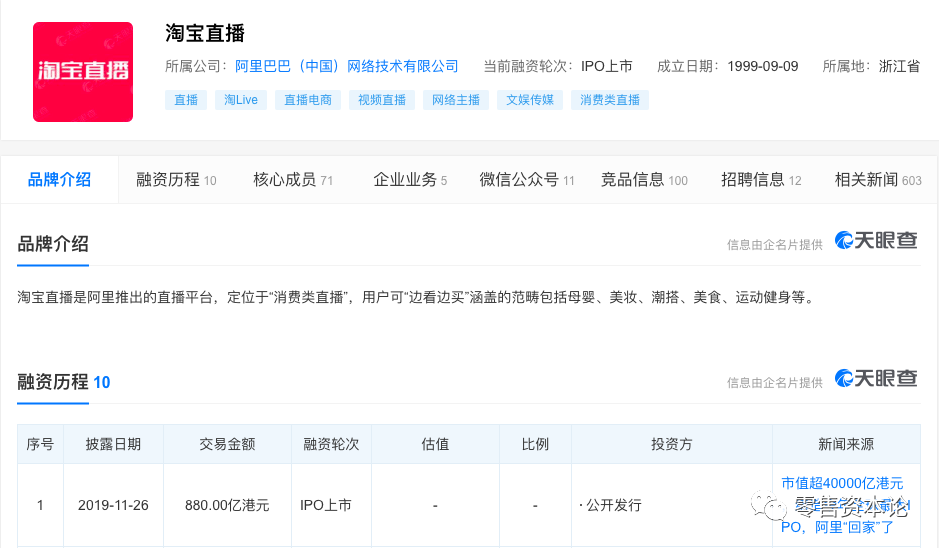Image resolution: width=939 pixels, height=548 pixels.
Task: Click the founding date 1999-09-09
Action: (x=763, y=66)
